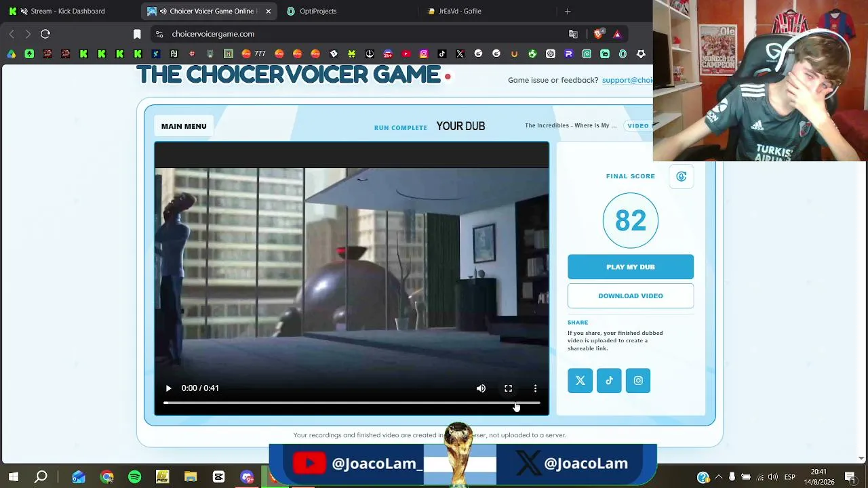This screenshot has height=488, width=868.
Task: Open the video player more options menu
Action: click(x=535, y=388)
